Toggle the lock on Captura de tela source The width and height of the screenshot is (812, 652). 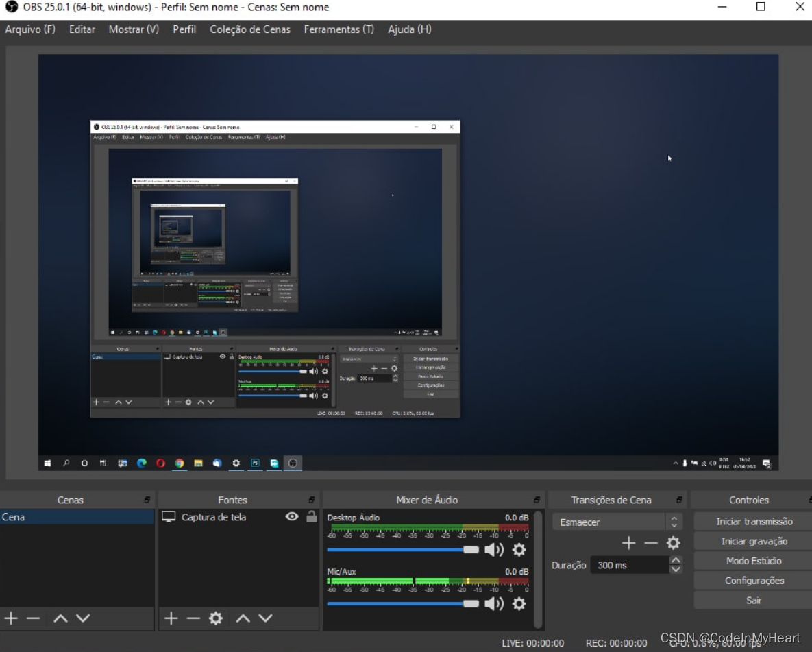coord(311,516)
